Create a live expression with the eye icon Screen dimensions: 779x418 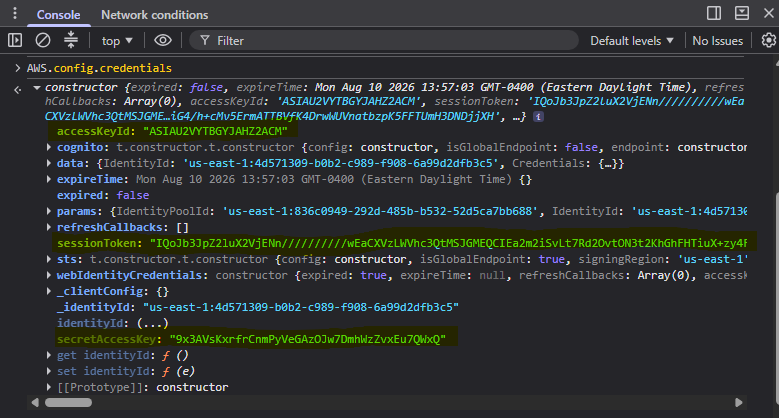tap(162, 40)
